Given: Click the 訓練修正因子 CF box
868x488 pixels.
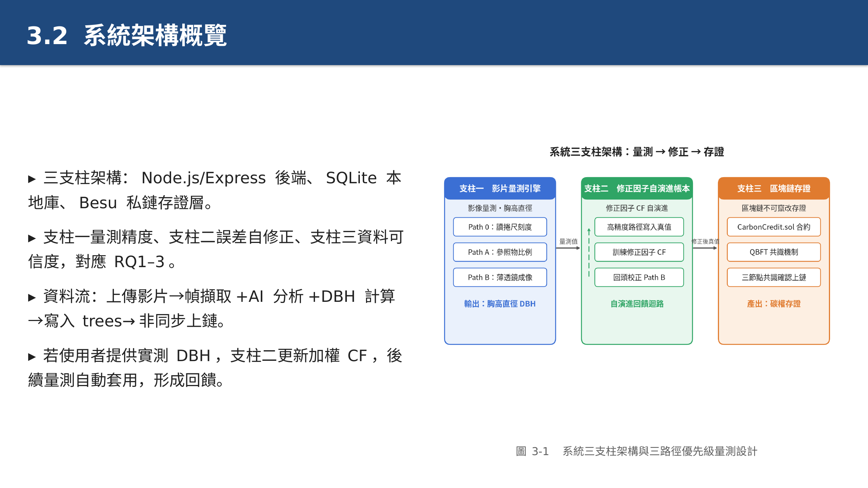Looking at the screenshot, I should 639,252.
